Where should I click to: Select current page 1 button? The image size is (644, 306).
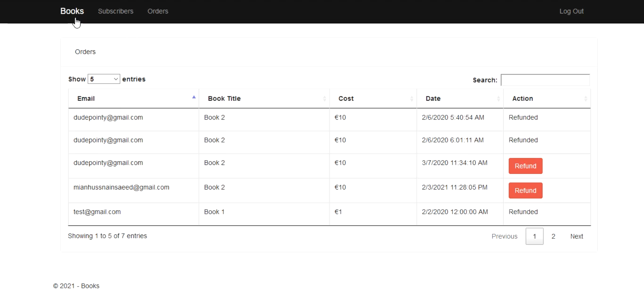[x=534, y=236]
